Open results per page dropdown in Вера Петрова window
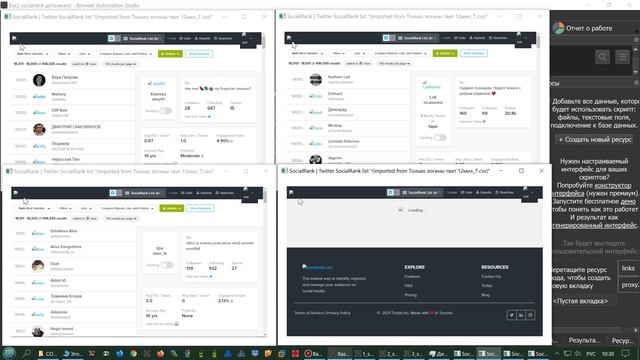The width and height of the screenshot is (640, 360). tap(120, 64)
